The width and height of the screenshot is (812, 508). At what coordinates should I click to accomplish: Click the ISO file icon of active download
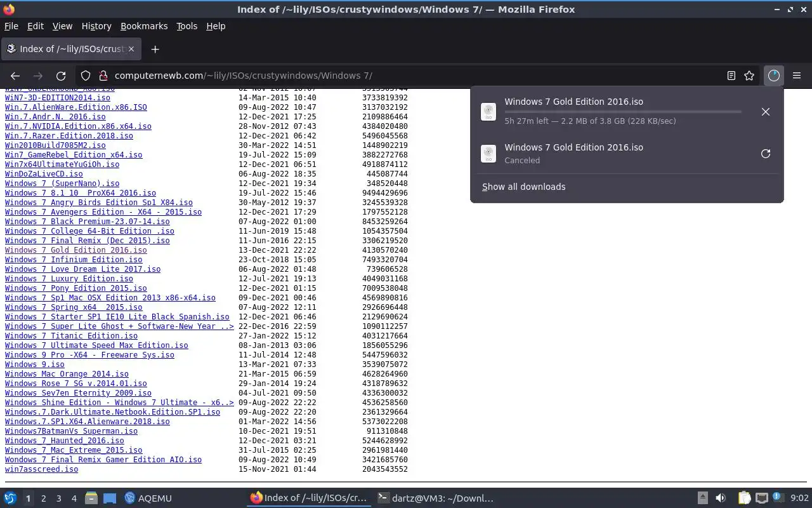(x=488, y=112)
